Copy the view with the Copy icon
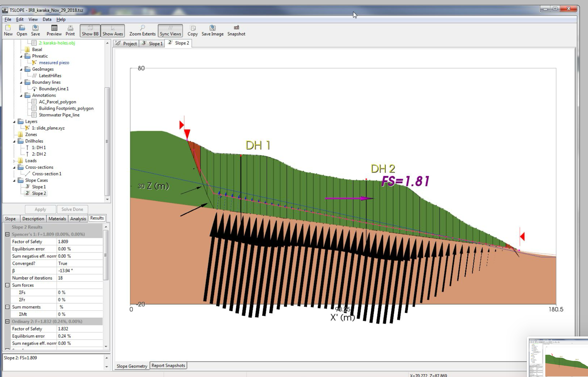Image resolution: width=588 pixels, height=377 pixels. pyautogui.click(x=193, y=30)
